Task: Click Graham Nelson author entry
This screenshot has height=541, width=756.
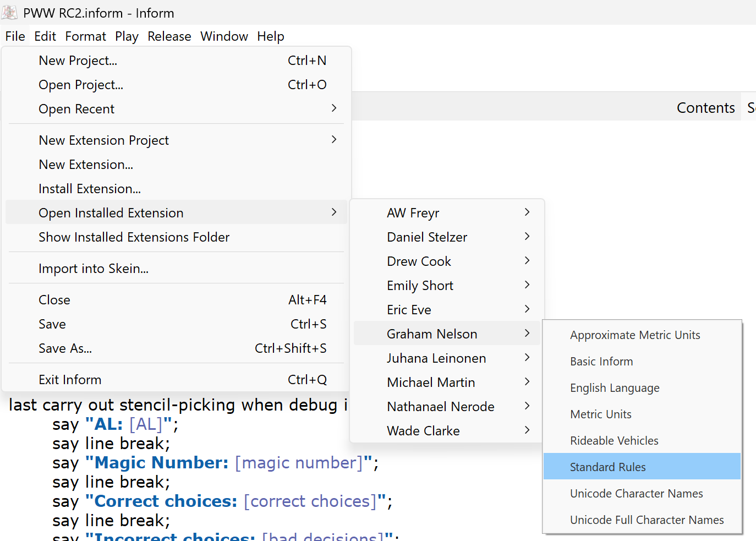Action: [x=447, y=334]
